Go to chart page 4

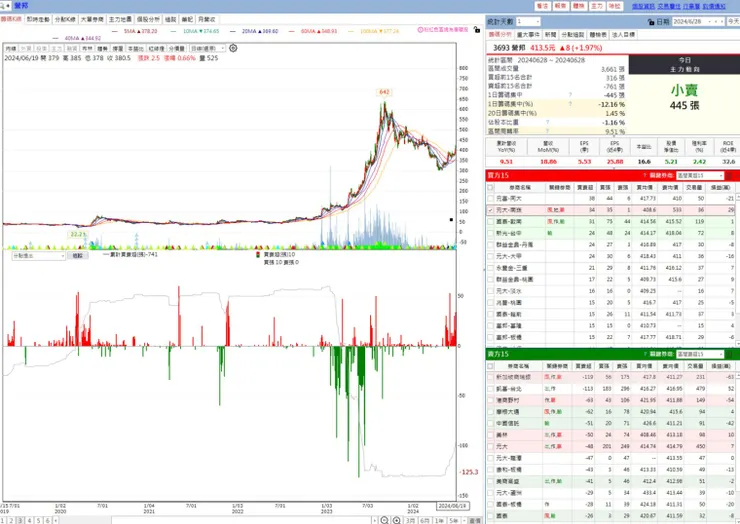[29, 520]
